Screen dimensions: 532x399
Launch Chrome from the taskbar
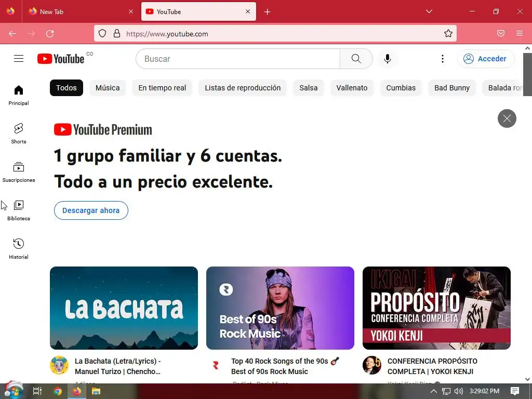click(x=58, y=391)
